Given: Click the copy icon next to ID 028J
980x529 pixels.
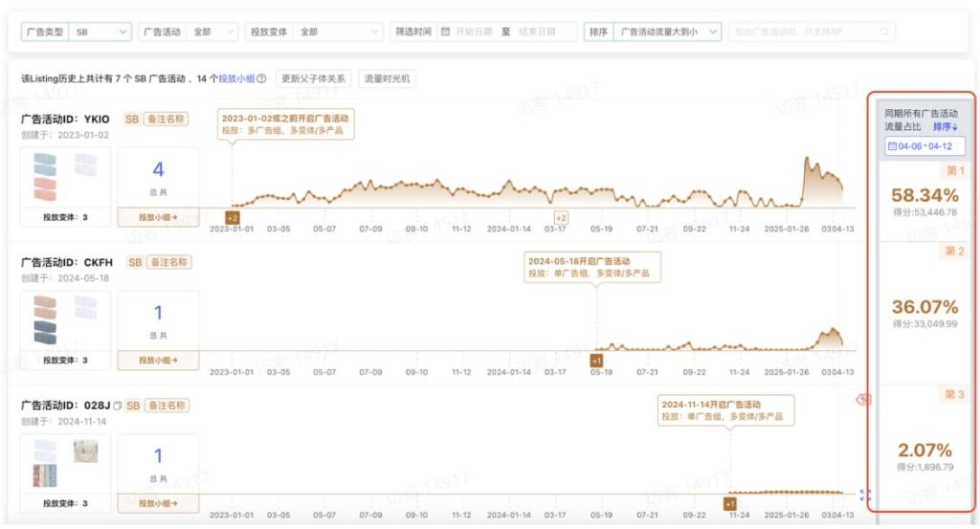Looking at the screenshot, I should tap(118, 406).
